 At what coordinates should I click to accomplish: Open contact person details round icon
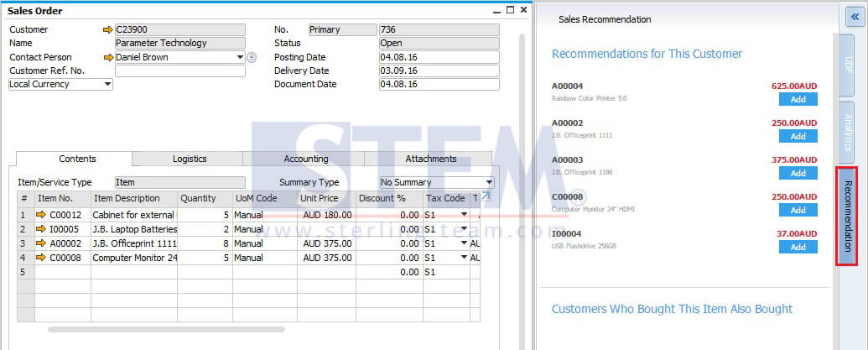(252, 57)
